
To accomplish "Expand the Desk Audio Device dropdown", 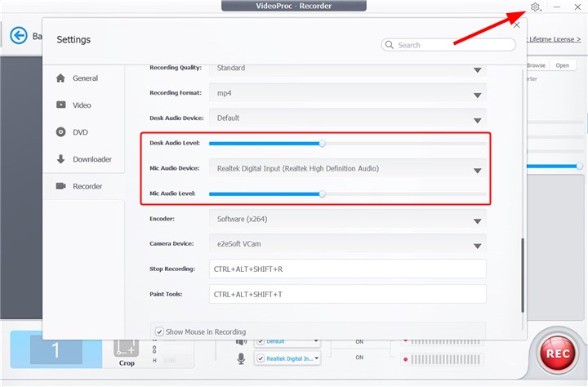I will click(347, 118).
